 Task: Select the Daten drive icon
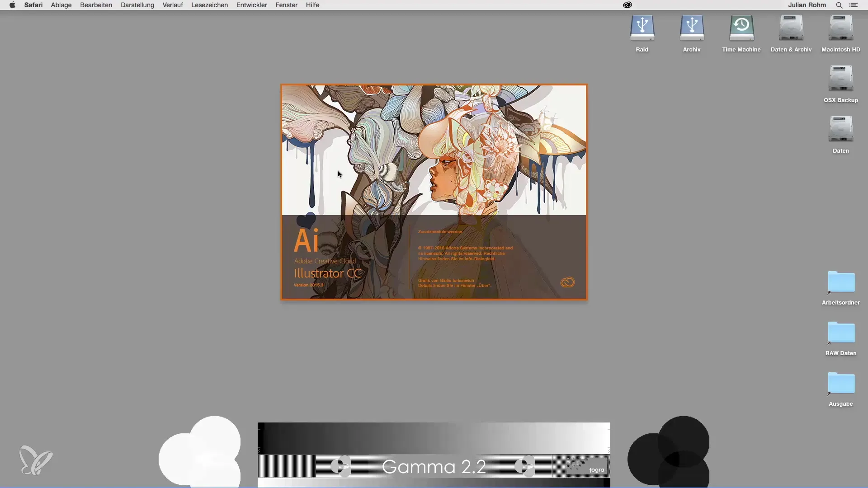pos(841,129)
